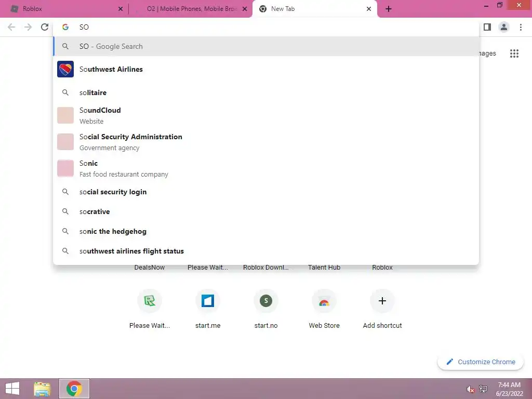Screen dimensions: 532x399
Task: Select the socrative suggestion
Action: pos(266,212)
